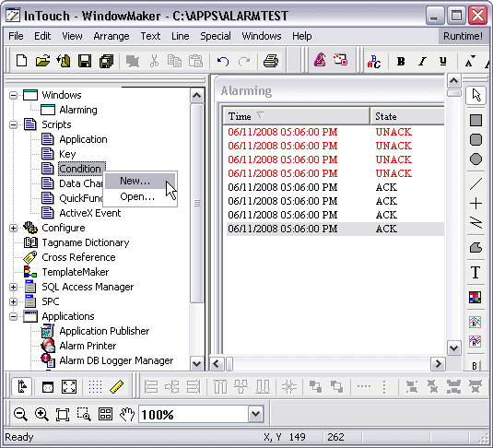Click the Save All Windows icon
Image resolution: width=493 pixels, height=448 pixels.
(106, 61)
